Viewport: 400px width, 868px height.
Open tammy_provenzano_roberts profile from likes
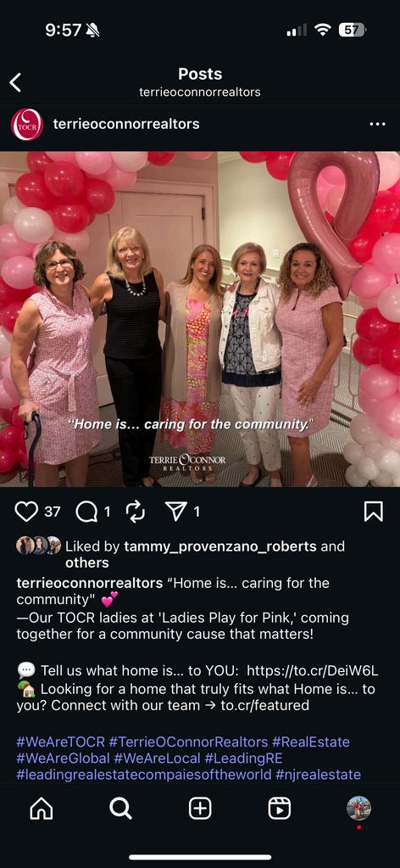click(x=220, y=546)
